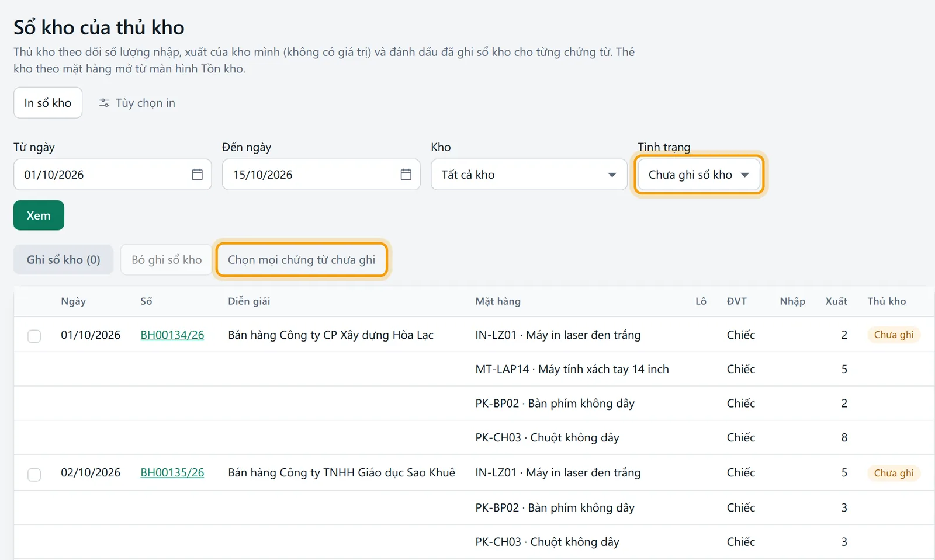
Task: Open voucher link BH00135/26
Action: point(172,473)
